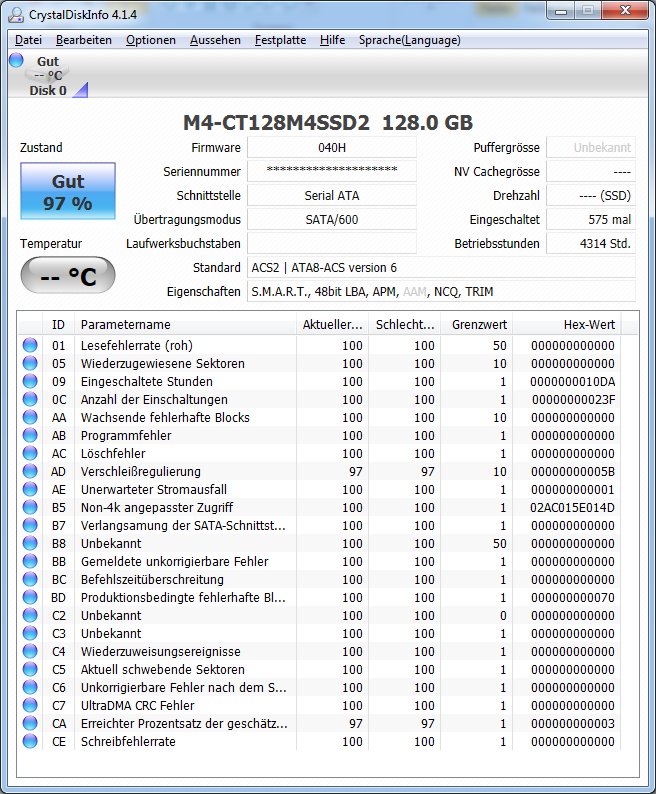Open the Bearbeiten menu
The image size is (656, 794).
click(x=84, y=40)
